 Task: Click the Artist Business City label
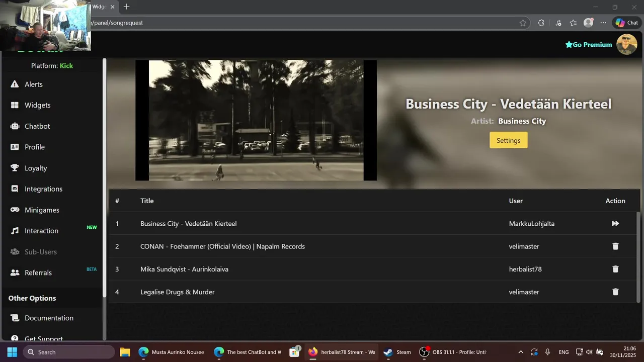[x=508, y=121]
